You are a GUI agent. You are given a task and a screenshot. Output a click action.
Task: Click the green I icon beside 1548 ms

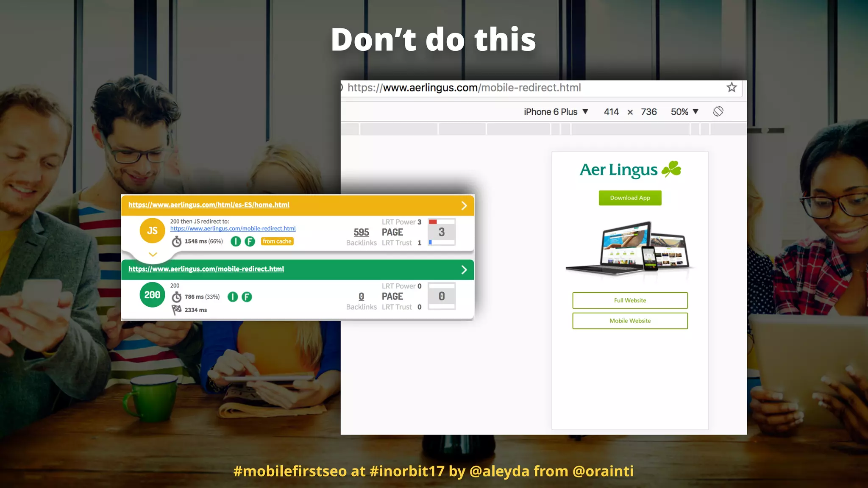(x=236, y=241)
